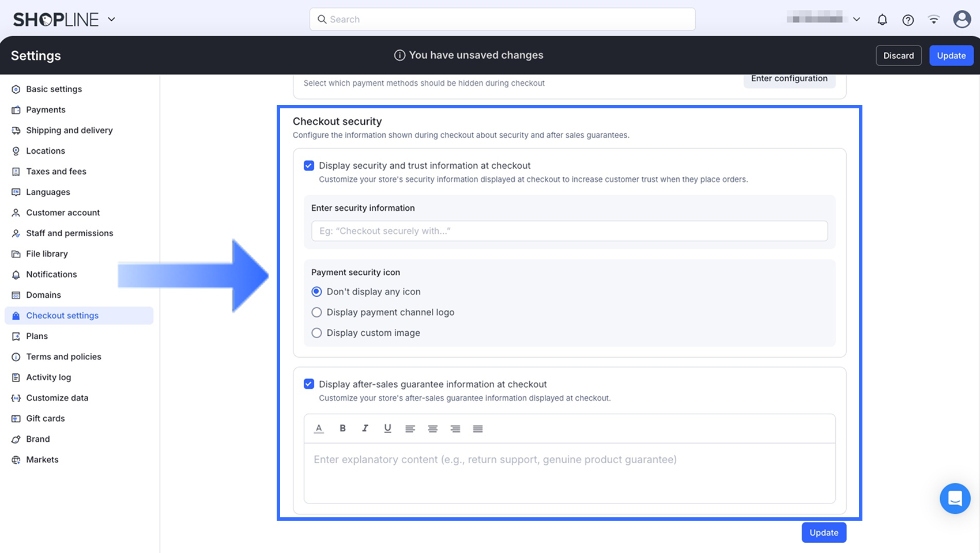Focus the Enter security information field
The image size is (980, 553).
point(569,231)
